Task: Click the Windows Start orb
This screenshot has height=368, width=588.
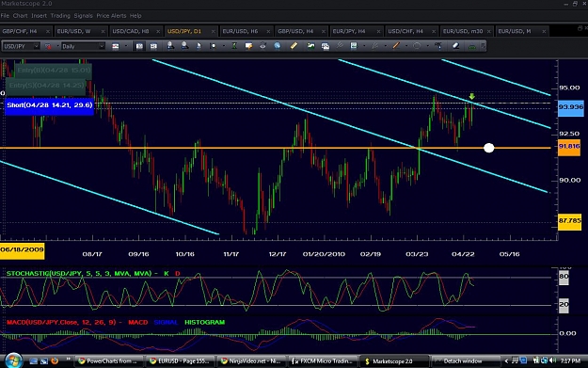Action: pos(14,360)
